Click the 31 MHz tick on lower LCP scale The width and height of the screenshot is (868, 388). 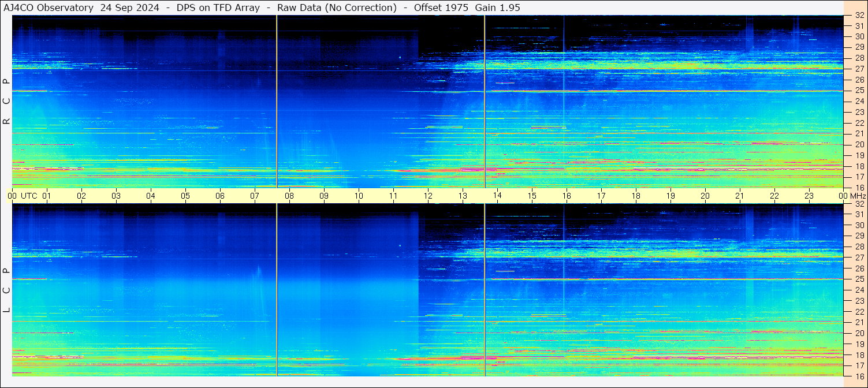859,214
